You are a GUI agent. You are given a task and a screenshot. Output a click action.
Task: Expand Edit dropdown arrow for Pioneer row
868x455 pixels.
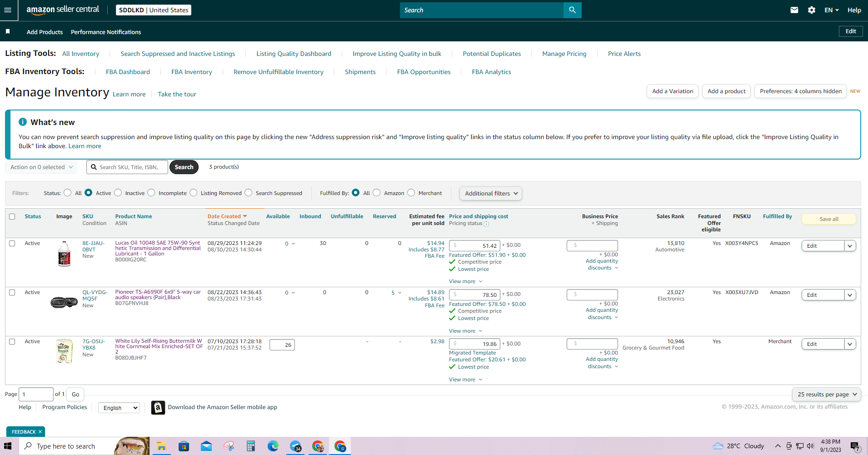pos(850,295)
